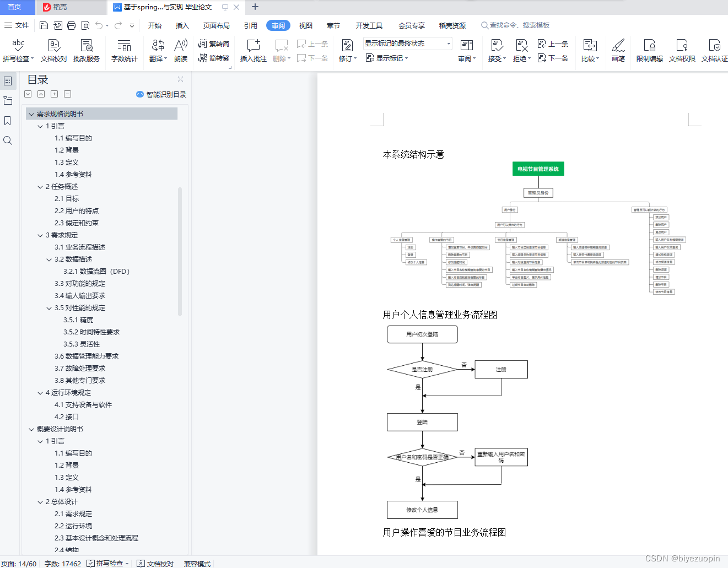The height and width of the screenshot is (568, 728).
Task: Open the 文件 menu
Action: (x=17, y=25)
